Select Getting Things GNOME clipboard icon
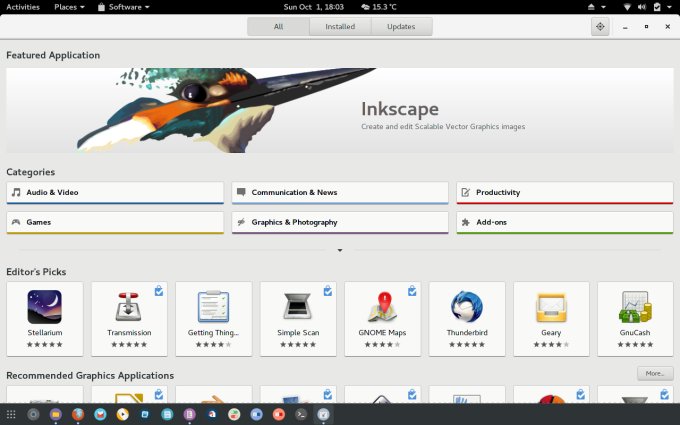 point(213,307)
